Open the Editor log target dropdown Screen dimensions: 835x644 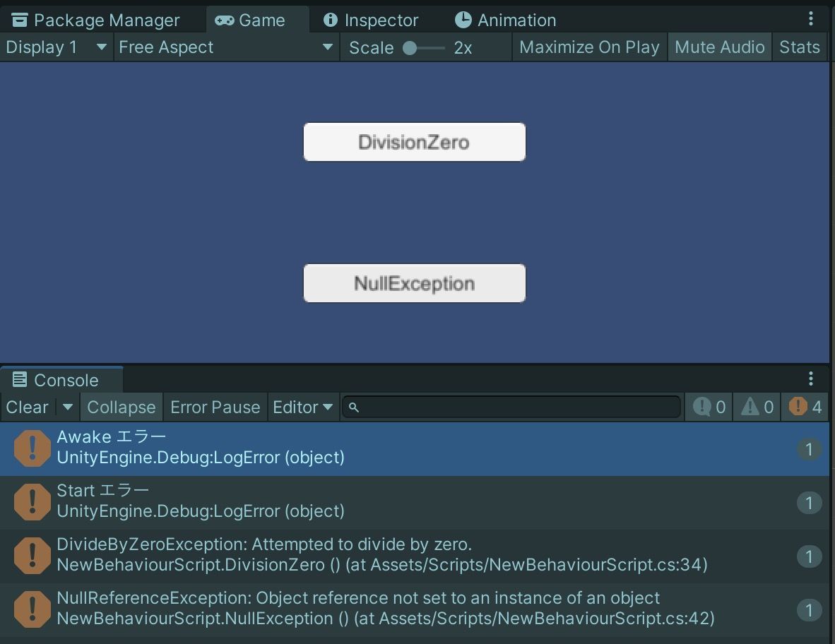click(303, 407)
